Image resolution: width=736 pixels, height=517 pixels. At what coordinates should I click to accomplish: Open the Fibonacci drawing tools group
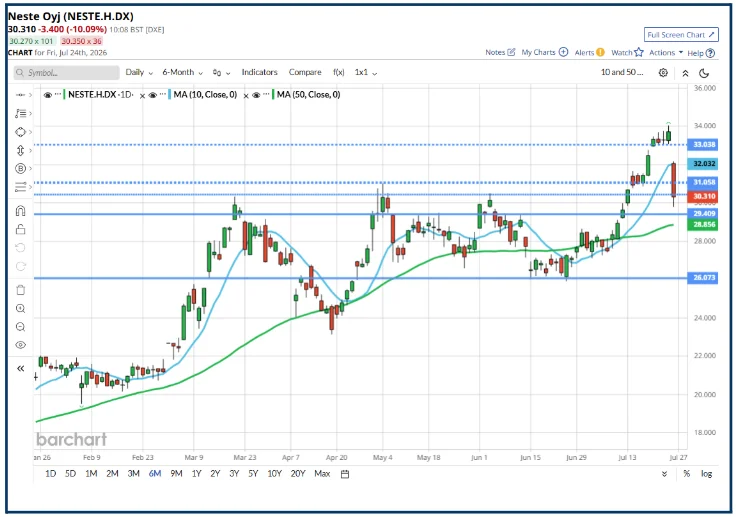click(x=20, y=113)
